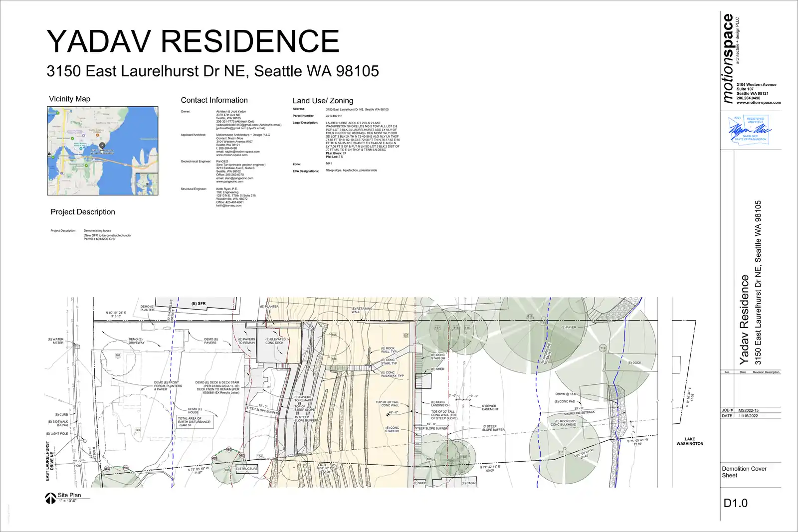The height and width of the screenshot is (532, 798).
Task: Click tree tag 112 on site plan
Action: pyautogui.click(x=603, y=348)
